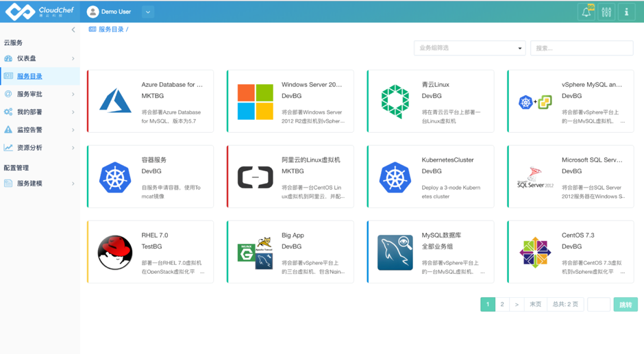Click the 服务目录 sidebar icon
This screenshot has width=644, height=354.
8,76
